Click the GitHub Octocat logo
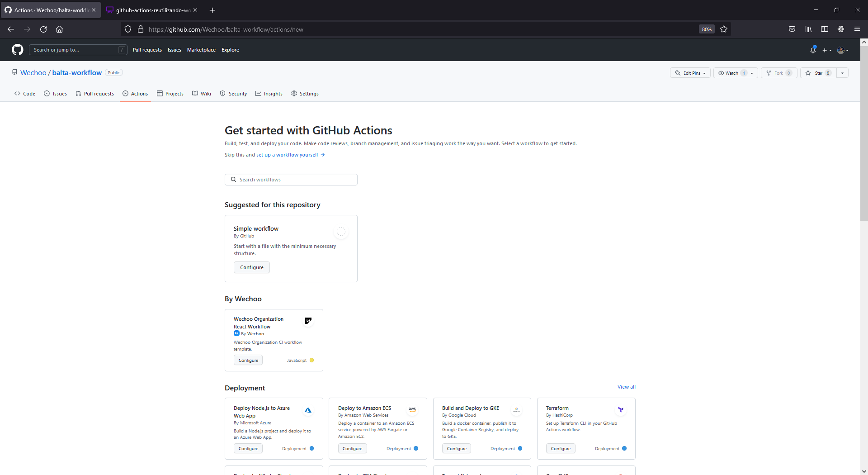The image size is (868, 475). (17, 50)
